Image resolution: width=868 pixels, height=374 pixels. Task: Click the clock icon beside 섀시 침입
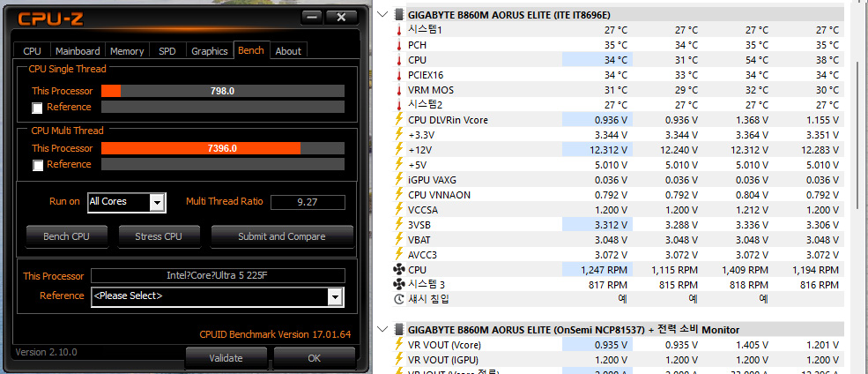(x=398, y=300)
